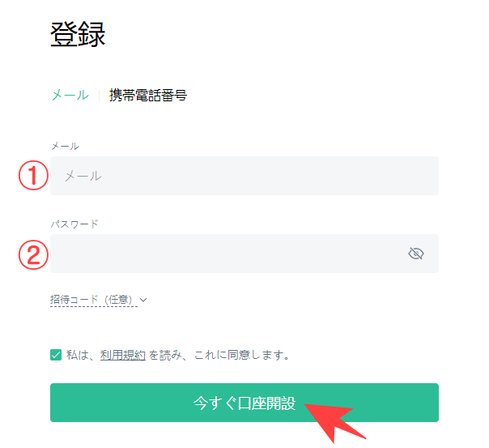The width and height of the screenshot is (489, 448).
Task: Switch to the 携帯電話番号 tab
Action: [x=148, y=95]
